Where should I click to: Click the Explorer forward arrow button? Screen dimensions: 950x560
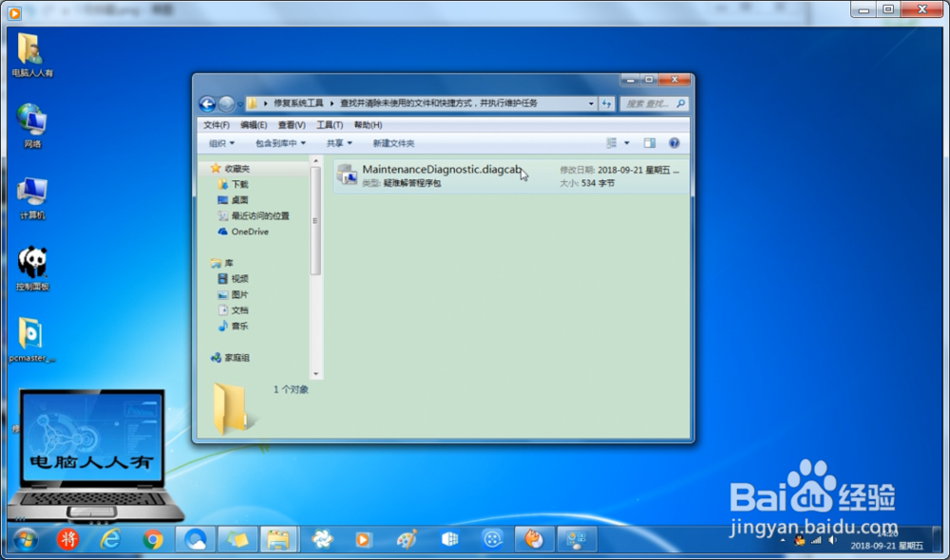tap(226, 104)
